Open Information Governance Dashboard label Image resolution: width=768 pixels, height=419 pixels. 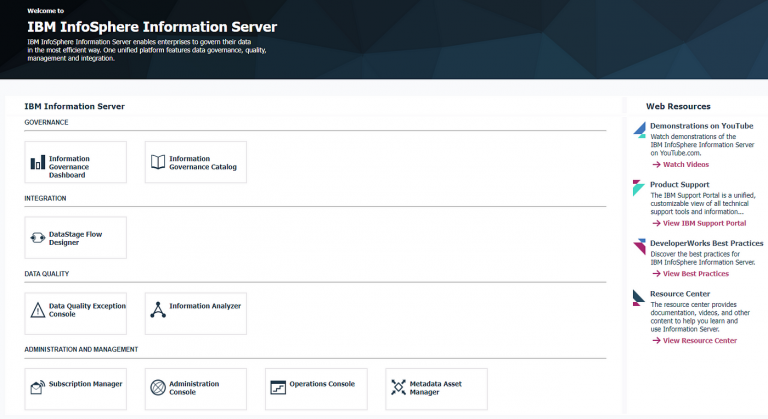click(69, 167)
